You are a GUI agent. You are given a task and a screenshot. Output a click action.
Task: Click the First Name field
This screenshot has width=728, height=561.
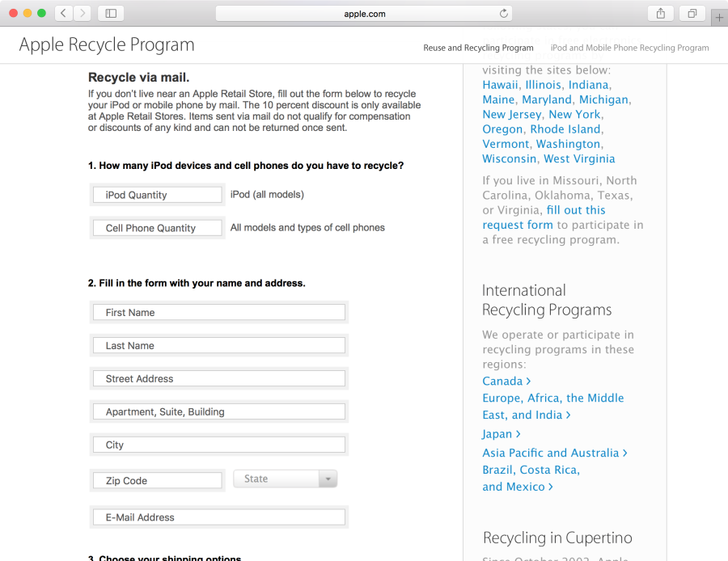tap(219, 312)
